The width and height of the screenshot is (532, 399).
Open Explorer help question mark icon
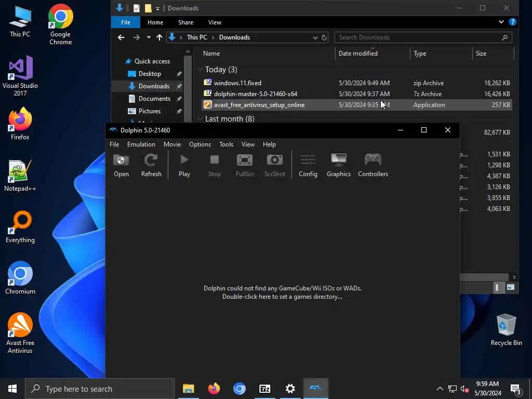click(x=512, y=22)
